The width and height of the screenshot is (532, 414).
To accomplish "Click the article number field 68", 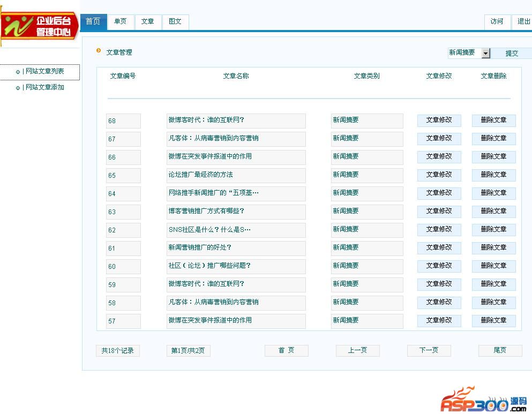I will click(x=123, y=121).
